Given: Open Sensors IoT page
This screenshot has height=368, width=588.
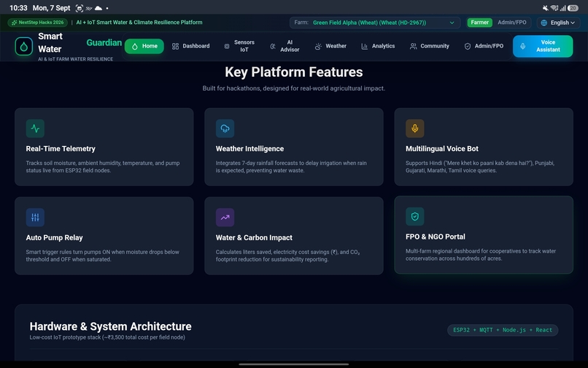Looking at the screenshot, I should 239,46.
